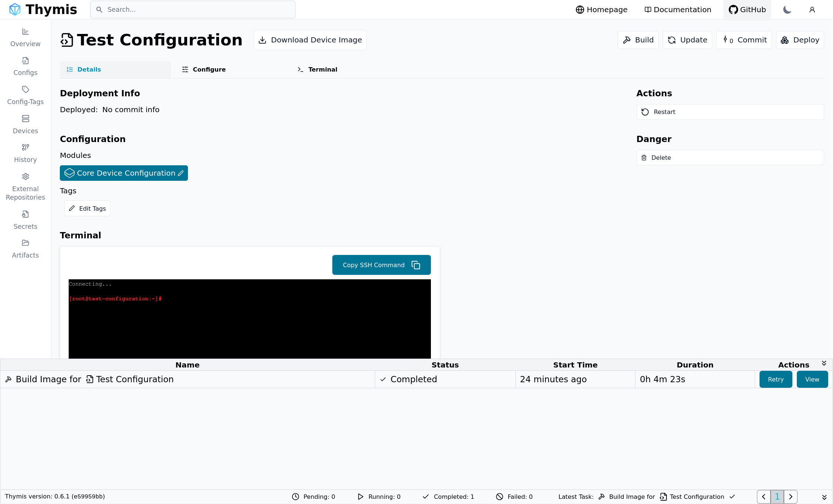Open the Artifacts sidebar page
The image size is (833, 504).
pos(25,249)
